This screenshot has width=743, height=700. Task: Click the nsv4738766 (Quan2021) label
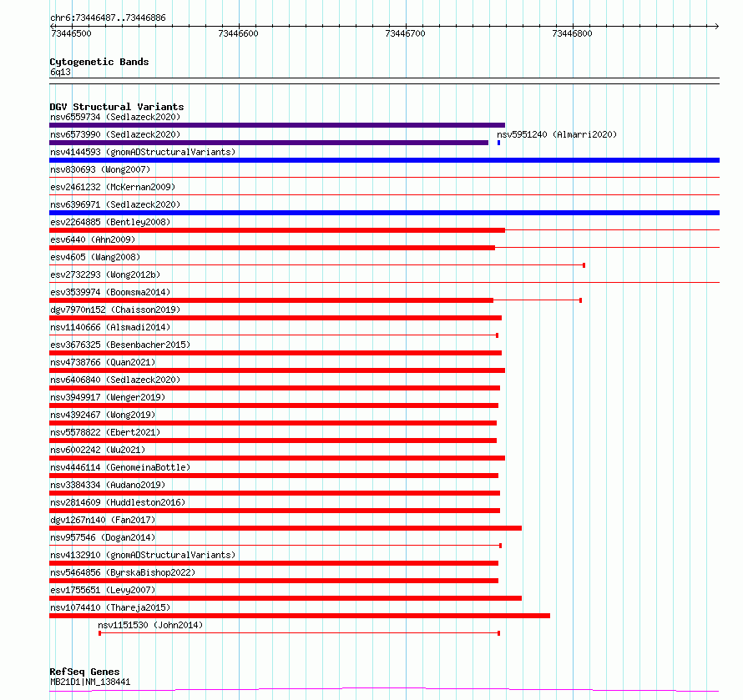[103, 362]
